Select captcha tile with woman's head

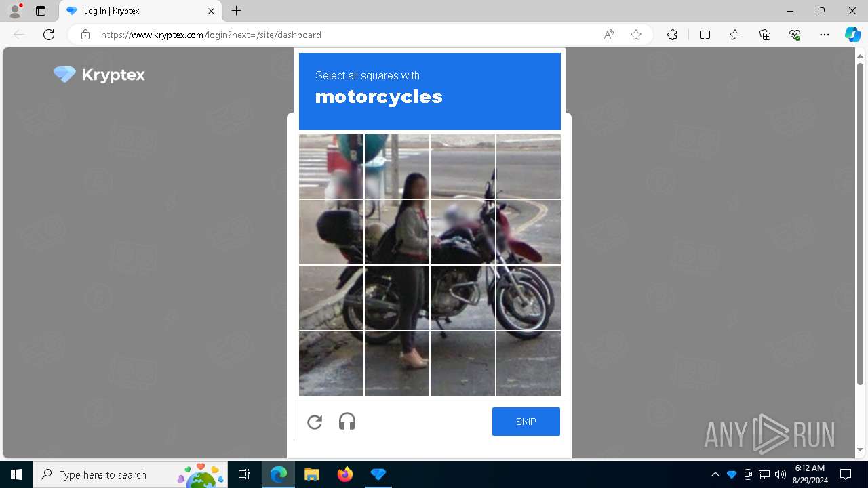[397, 166]
